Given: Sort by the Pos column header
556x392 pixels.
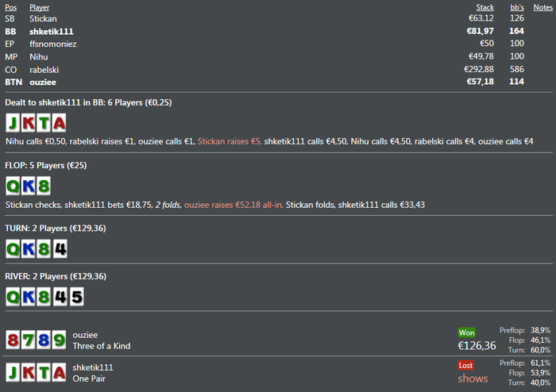Looking at the screenshot, I should coord(10,7).
